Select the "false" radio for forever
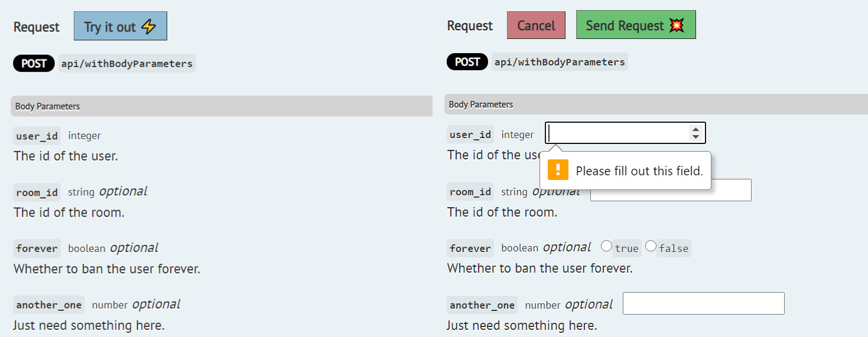 pyautogui.click(x=651, y=246)
